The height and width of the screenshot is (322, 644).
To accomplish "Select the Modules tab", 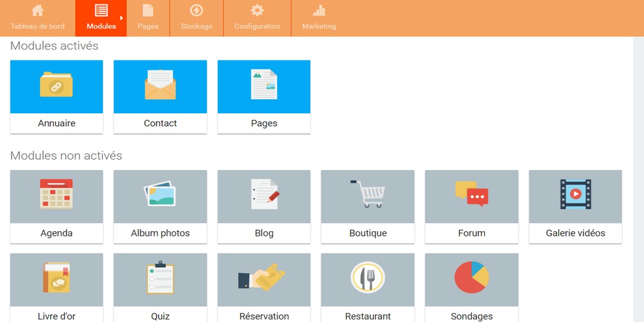I will click(101, 18).
